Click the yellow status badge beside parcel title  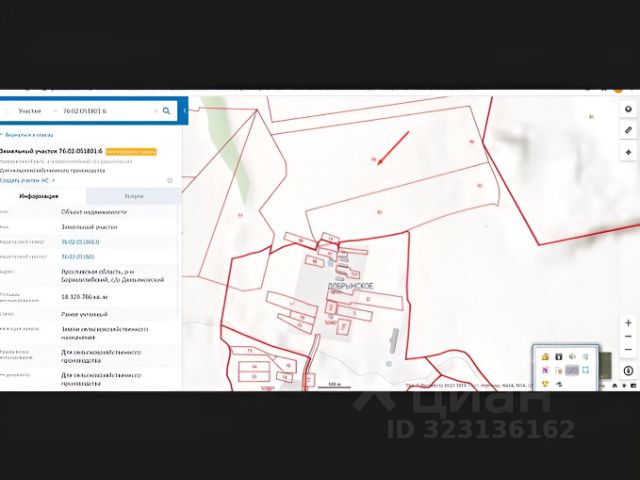click(x=131, y=152)
